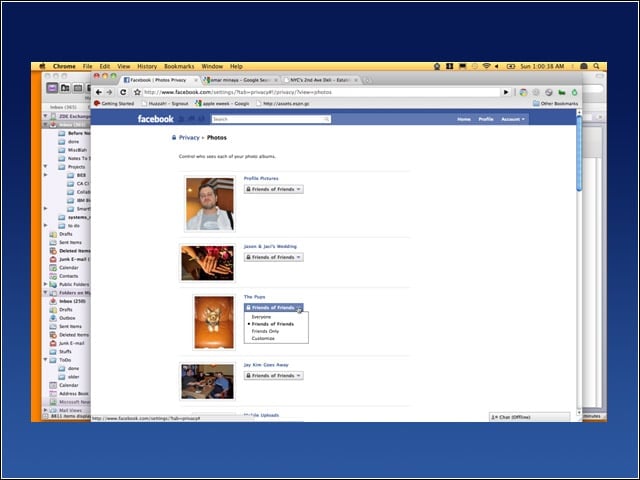Click the wedding album thumbnail
Viewport: 640px width, 480px height.
point(207,263)
